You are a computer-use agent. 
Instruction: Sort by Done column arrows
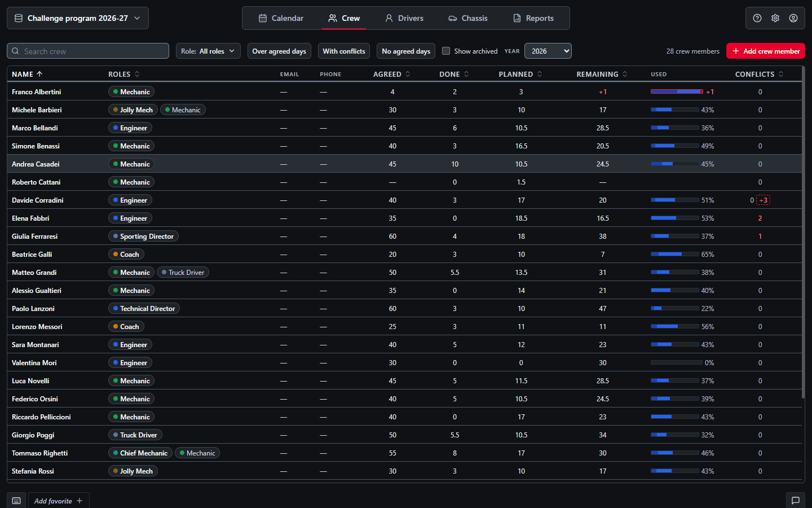pyautogui.click(x=466, y=74)
